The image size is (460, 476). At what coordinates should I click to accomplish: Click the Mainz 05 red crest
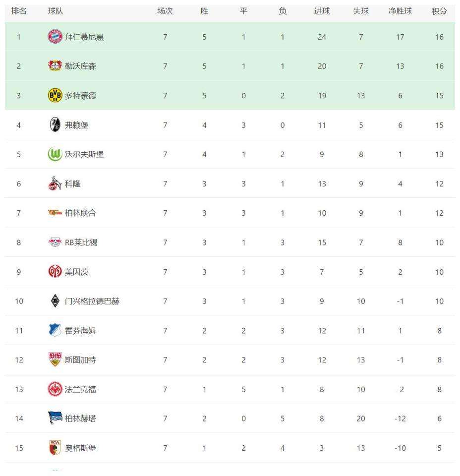55,272
